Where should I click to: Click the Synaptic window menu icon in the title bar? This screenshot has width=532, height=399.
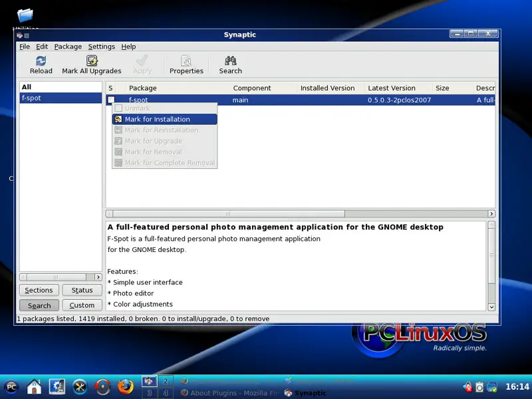click(x=20, y=35)
